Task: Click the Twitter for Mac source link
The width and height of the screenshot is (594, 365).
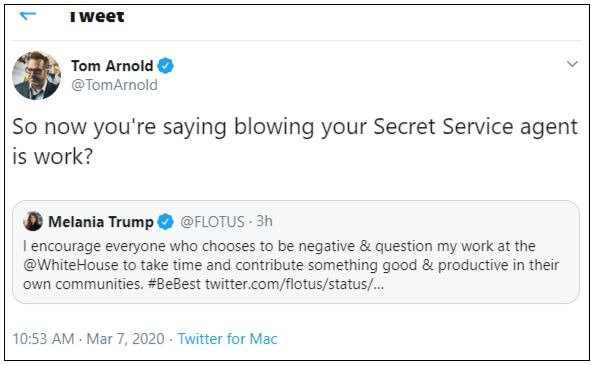Action: click(228, 338)
